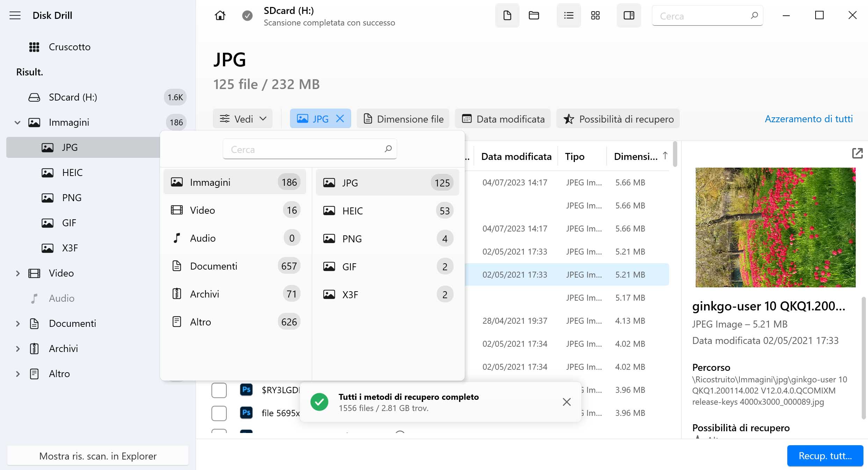
Task: Select the list view layout icon
Action: click(x=569, y=15)
